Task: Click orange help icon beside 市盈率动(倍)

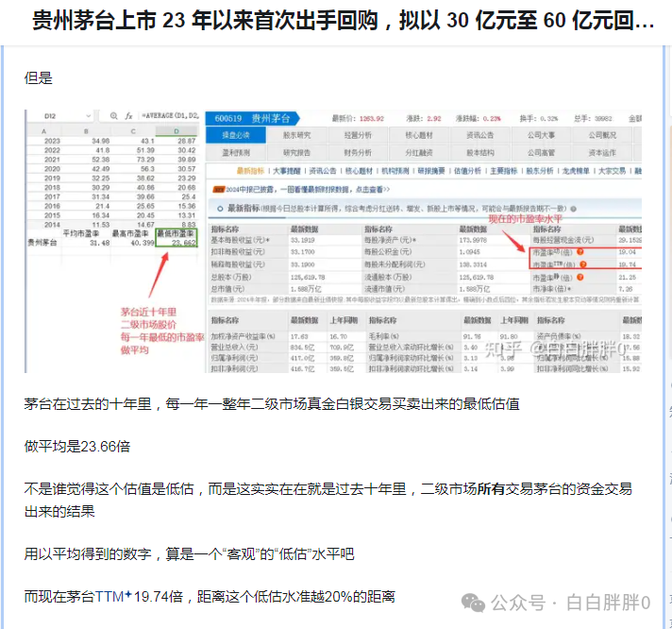Action: pyautogui.click(x=580, y=251)
